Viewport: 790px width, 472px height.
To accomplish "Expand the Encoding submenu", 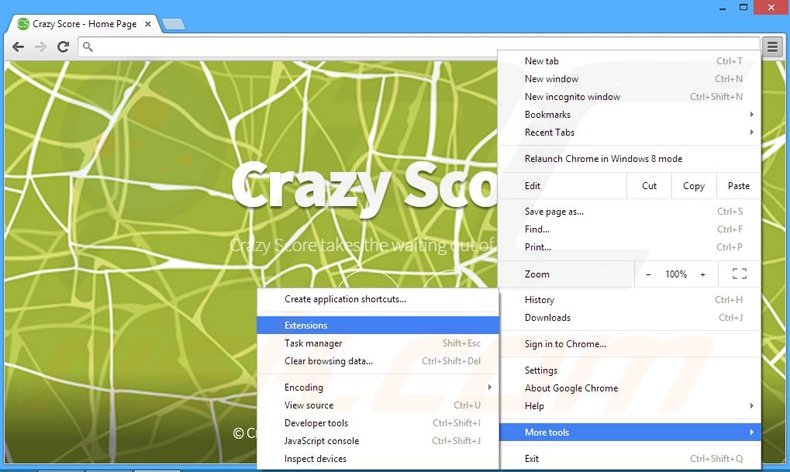I will click(x=378, y=387).
